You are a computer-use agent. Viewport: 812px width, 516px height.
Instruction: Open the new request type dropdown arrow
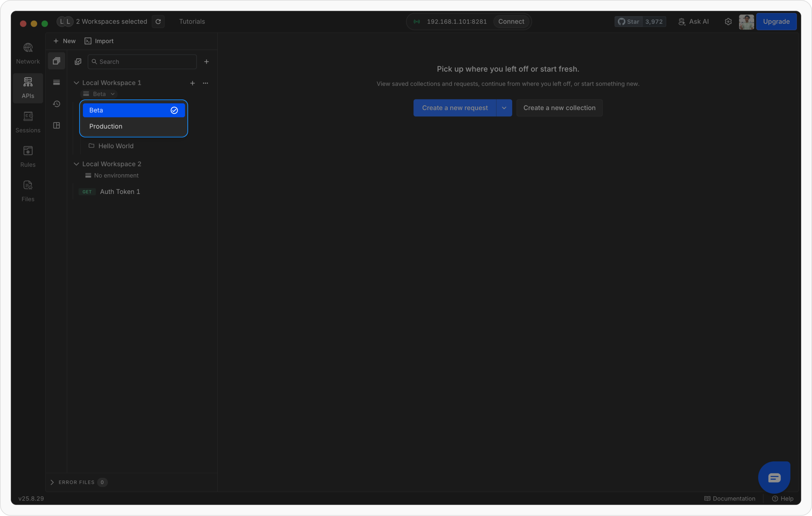pos(504,108)
